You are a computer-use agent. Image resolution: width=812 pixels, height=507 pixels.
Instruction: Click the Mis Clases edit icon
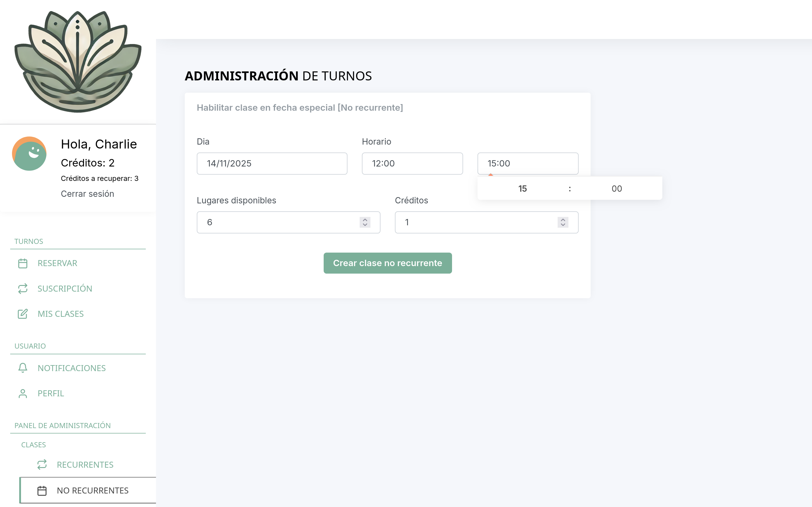pyautogui.click(x=22, y=314)
